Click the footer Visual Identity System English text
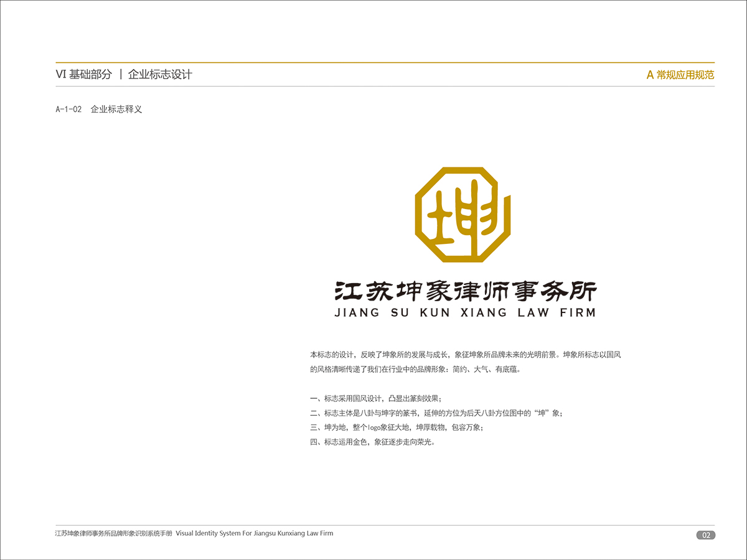The height and width of the screenshot is (560, 747). (x=254, y=533)
